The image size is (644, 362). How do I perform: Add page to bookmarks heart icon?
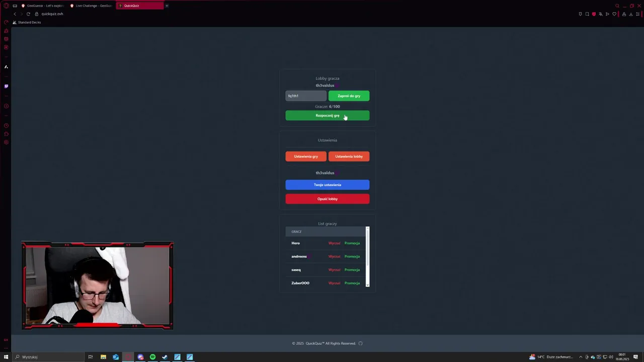tap(614, 14)
